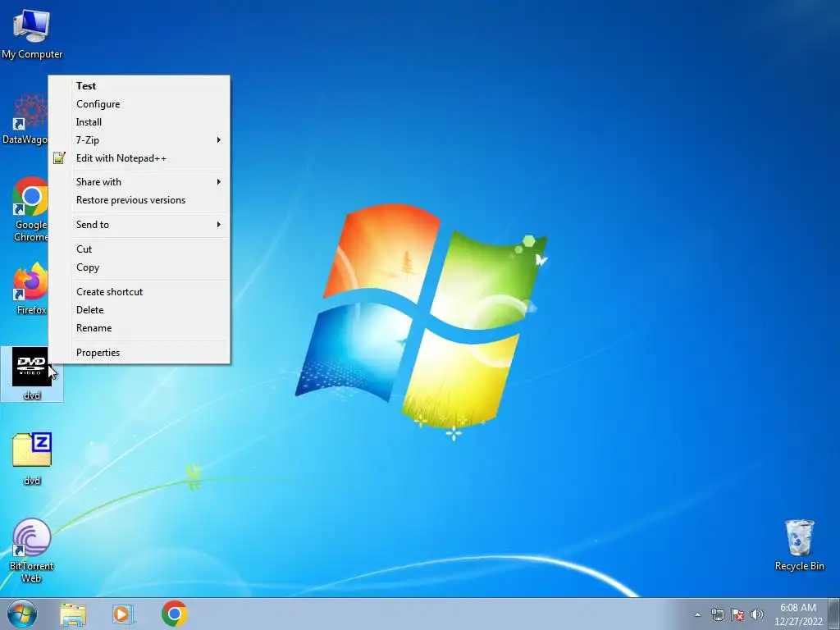The width and height of the screenshot is (840, 630).
Task: Select the dvd video file icon
Action: point(32,374)
